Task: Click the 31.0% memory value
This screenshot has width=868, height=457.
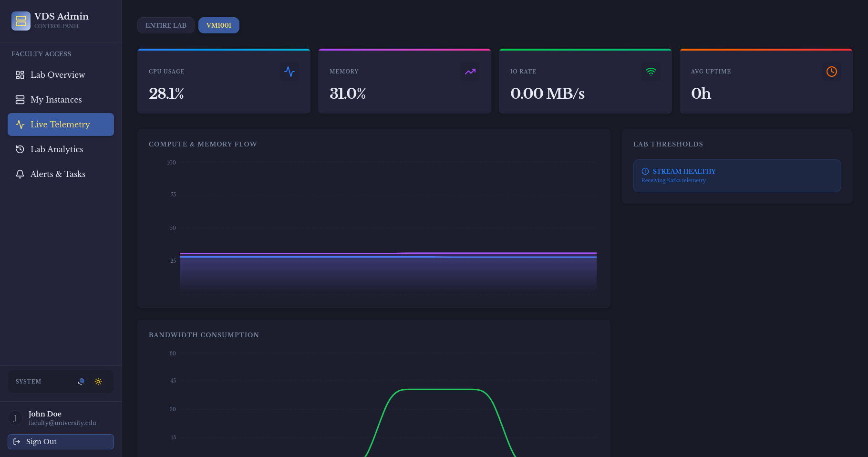Action: click(348, 93)
